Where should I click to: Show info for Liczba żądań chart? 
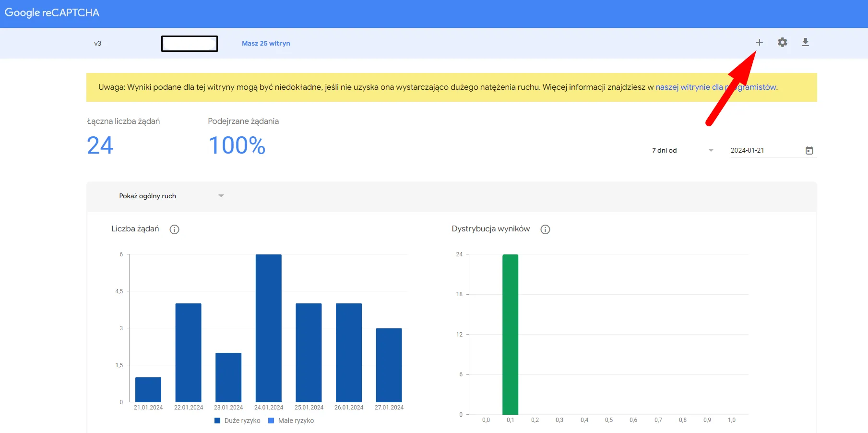pos(175,229)
